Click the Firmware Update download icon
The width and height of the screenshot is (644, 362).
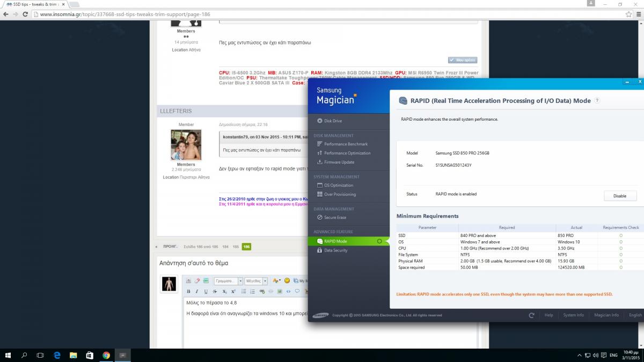(x=320, y=162)
